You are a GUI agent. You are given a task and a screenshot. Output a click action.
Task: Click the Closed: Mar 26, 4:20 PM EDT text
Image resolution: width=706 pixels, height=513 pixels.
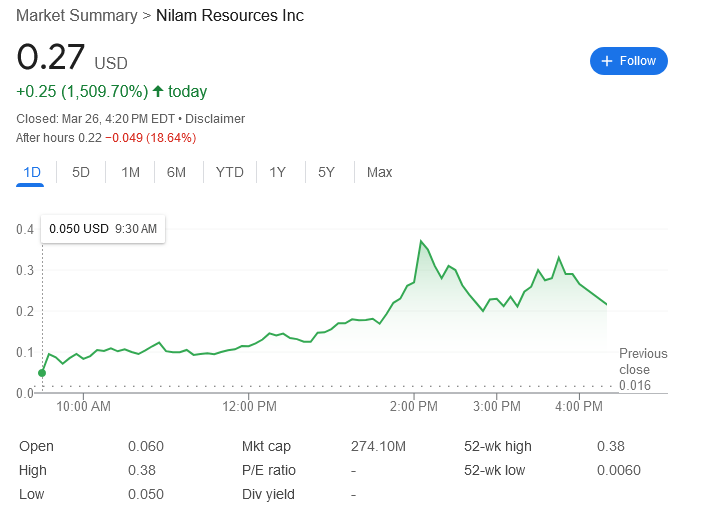pyautogui.click(x=95, y=118)
